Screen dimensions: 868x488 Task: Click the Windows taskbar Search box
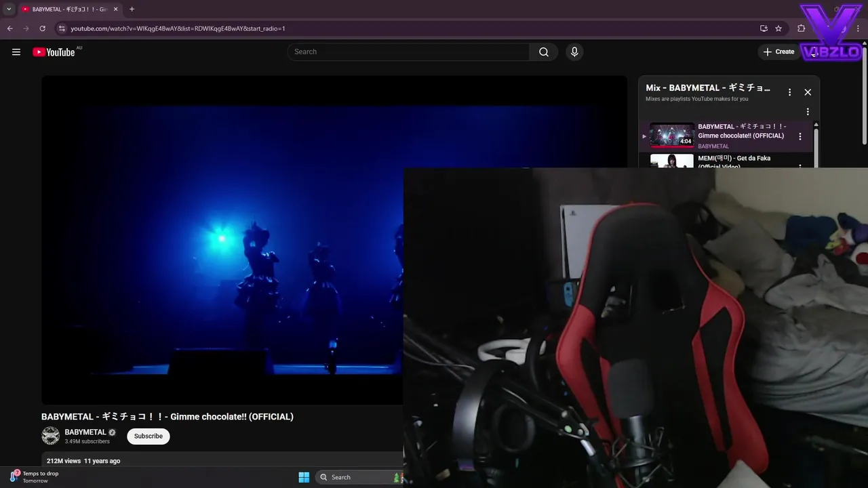(x=359, y=477)
